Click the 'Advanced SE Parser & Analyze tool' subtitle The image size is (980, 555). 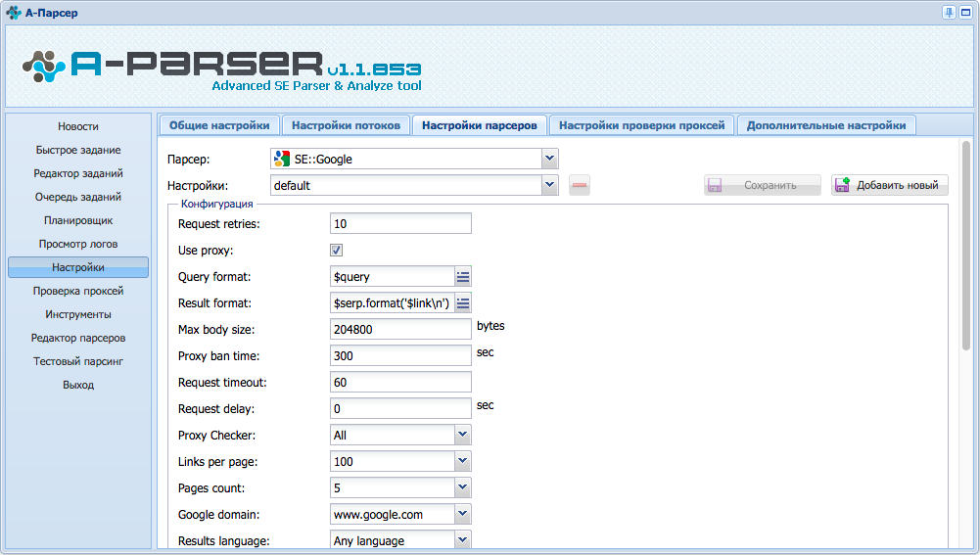point(316,85)
